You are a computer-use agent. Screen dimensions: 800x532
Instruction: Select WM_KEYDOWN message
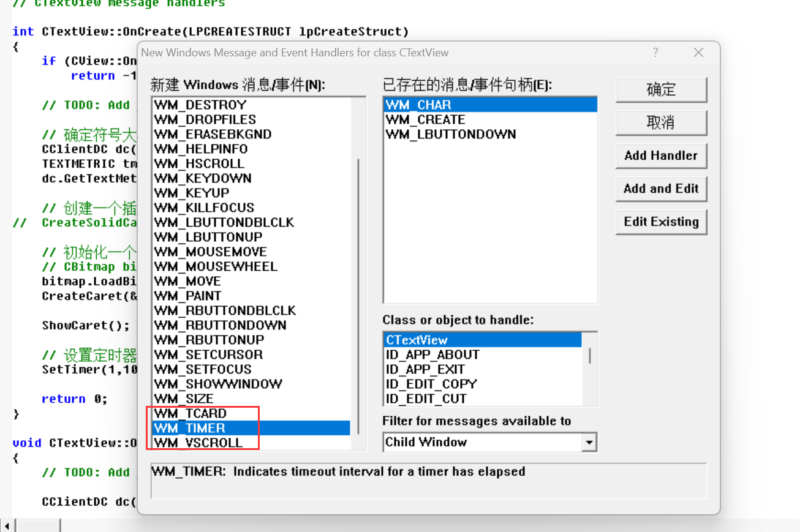[251, 178]
